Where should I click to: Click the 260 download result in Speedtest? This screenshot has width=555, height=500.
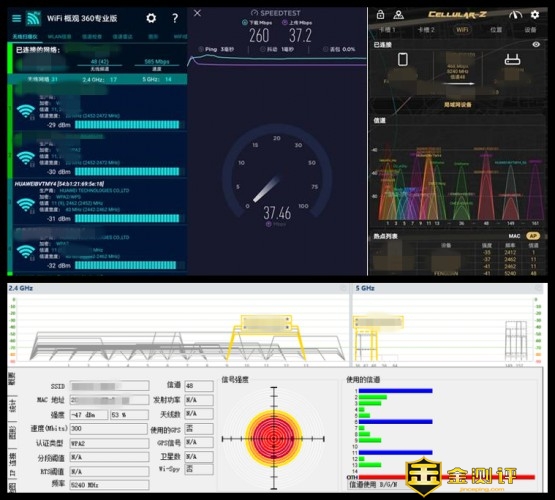pos(259,36)
